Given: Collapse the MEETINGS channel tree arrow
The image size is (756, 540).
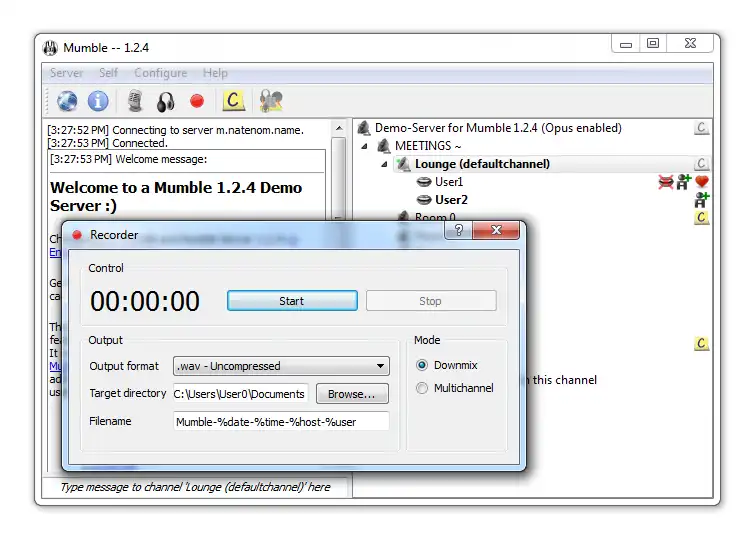Looking at the screenshot, I should click(365, 146).
